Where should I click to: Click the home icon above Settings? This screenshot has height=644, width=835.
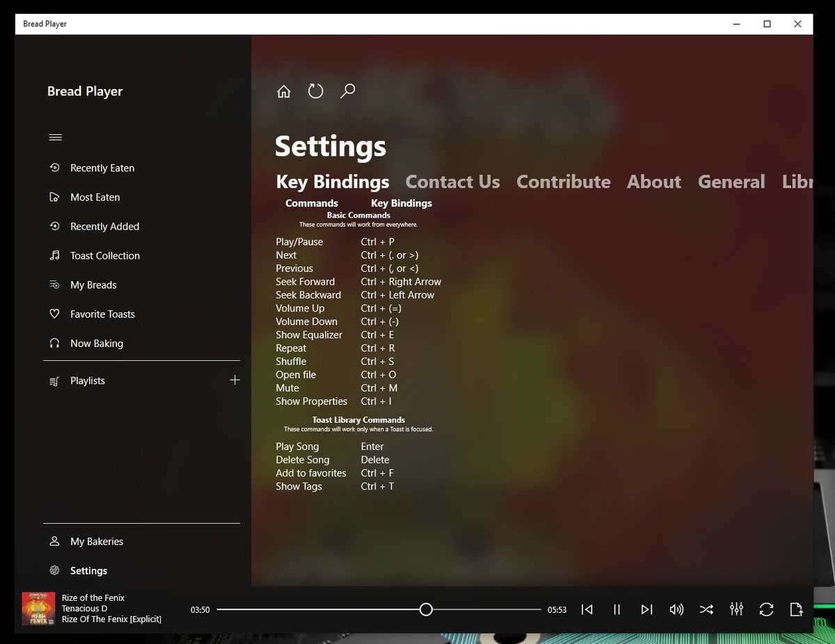[283, 90]
